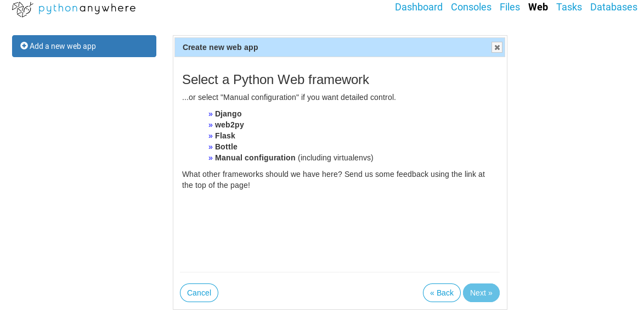This screenshot has width=644, height=323.
Task: Open the Dashboard page
Action: (x=419, y=7)
